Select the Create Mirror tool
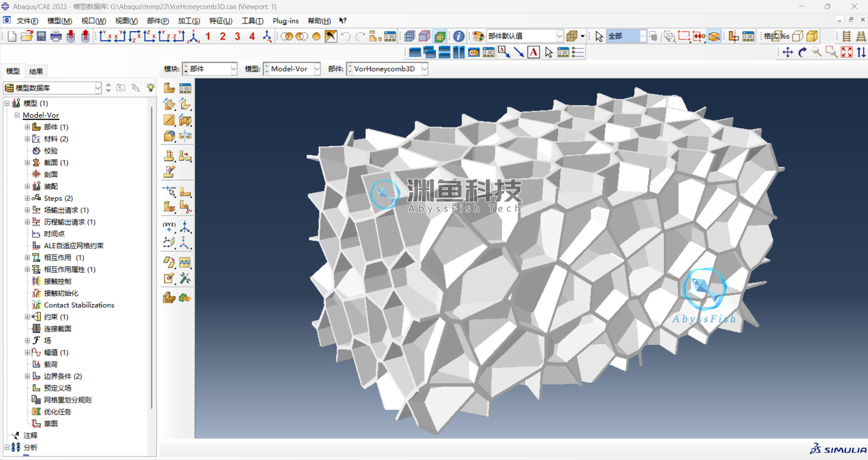The width and height of the screenshot is (868, 460). [185, 136]
